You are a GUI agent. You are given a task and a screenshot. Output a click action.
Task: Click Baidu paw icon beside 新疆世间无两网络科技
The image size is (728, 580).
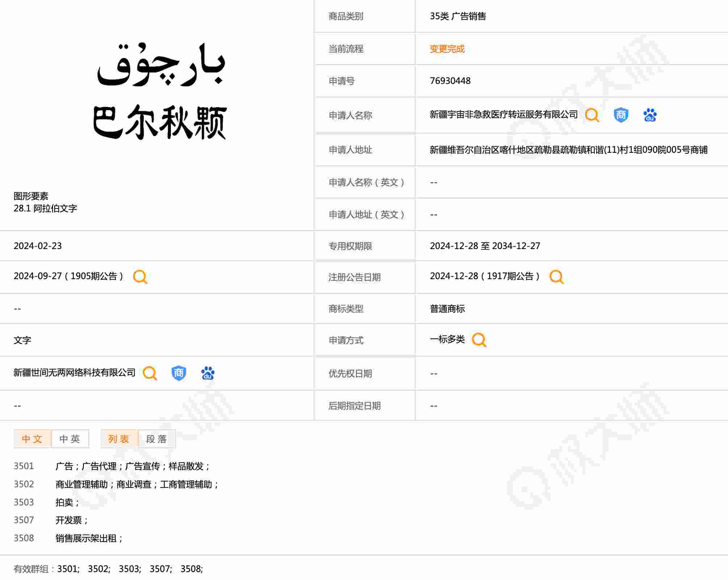point(208,373)
